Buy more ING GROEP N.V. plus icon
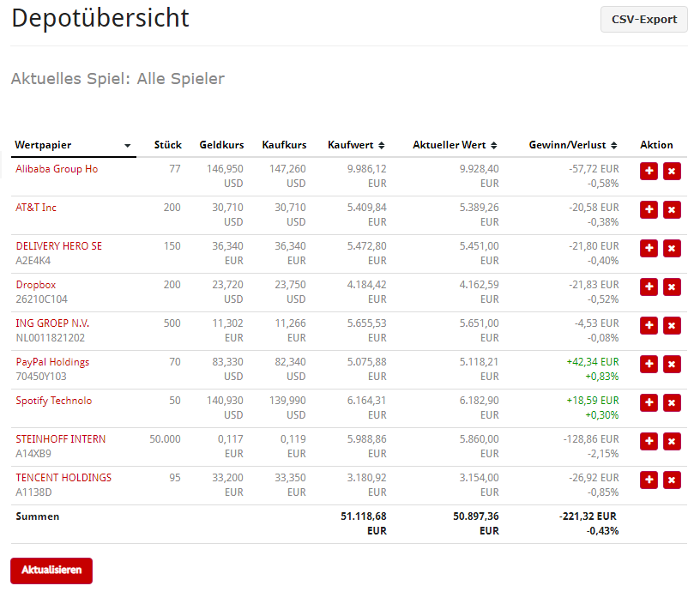Screen dimensions: 700x610 point(649,325)
